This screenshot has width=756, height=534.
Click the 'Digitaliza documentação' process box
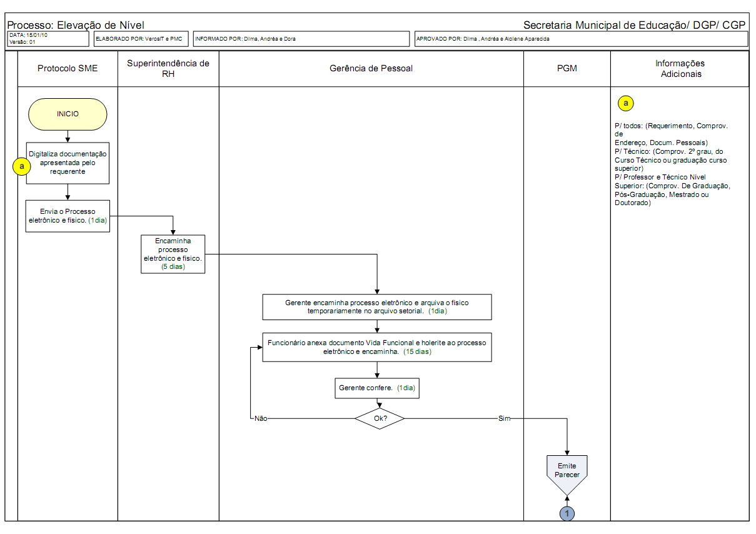tap(68, 163)
